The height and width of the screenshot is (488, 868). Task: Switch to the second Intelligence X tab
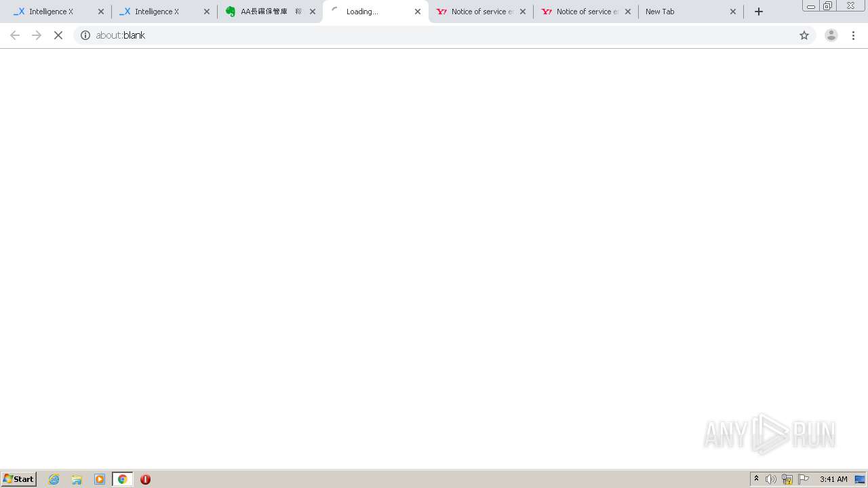coord(163,12)
